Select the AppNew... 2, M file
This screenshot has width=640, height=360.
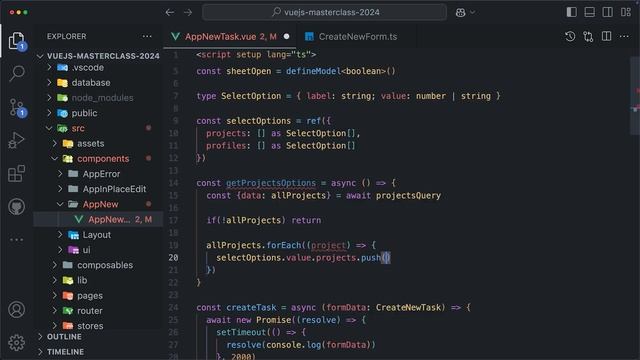(x=98, y=220)
